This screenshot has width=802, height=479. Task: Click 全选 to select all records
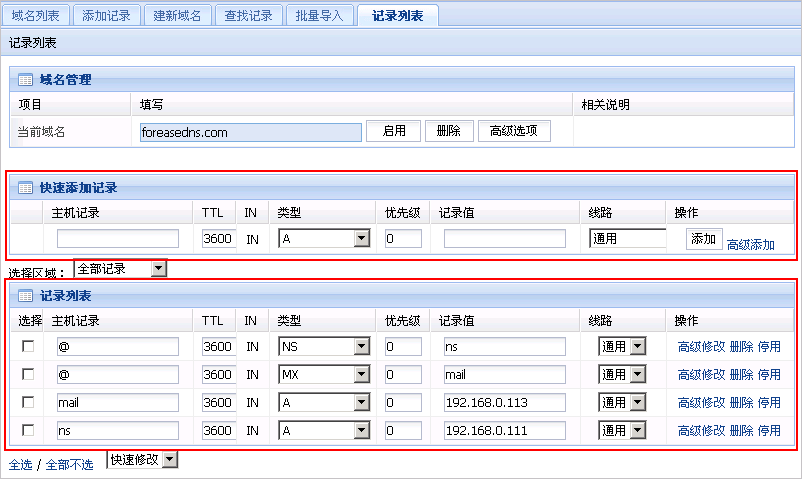click(20, 465)
